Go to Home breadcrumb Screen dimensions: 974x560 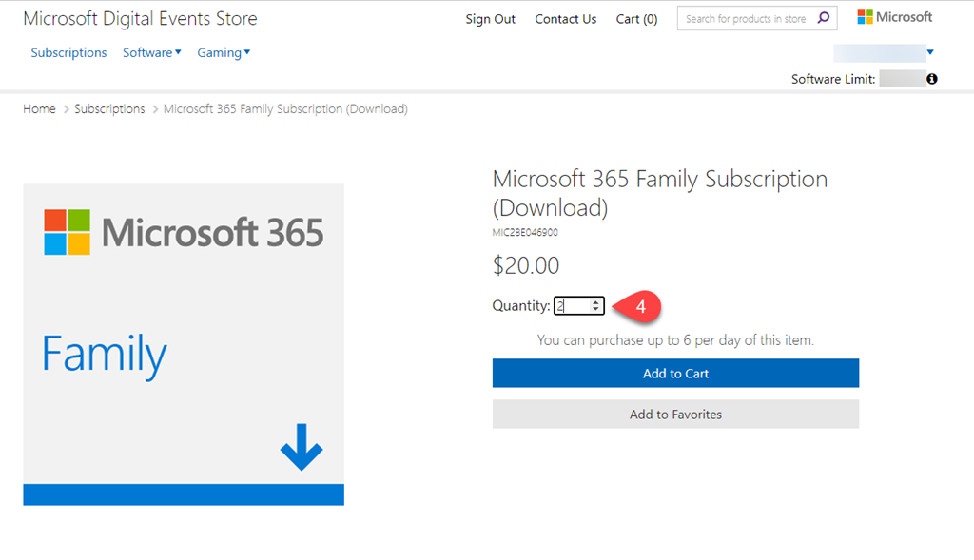click(x=39, y=109)
